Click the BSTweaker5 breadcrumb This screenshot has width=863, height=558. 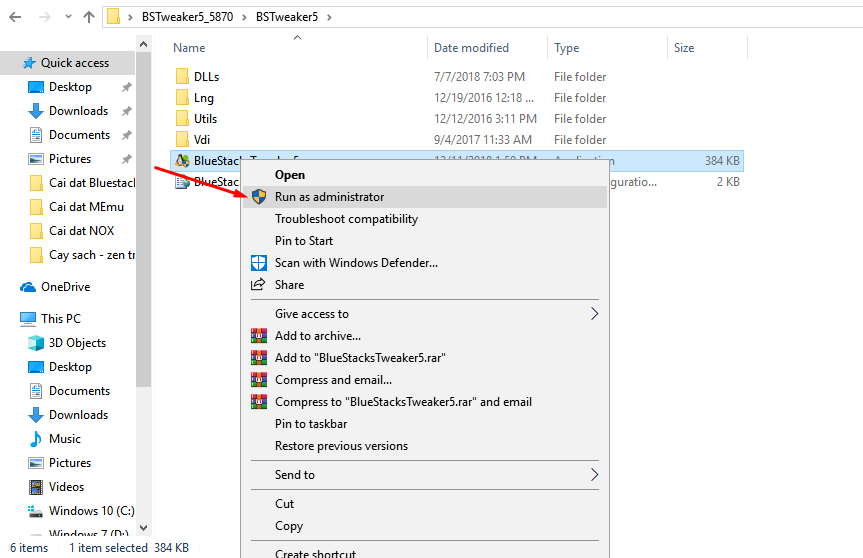(x=287, y=17)
